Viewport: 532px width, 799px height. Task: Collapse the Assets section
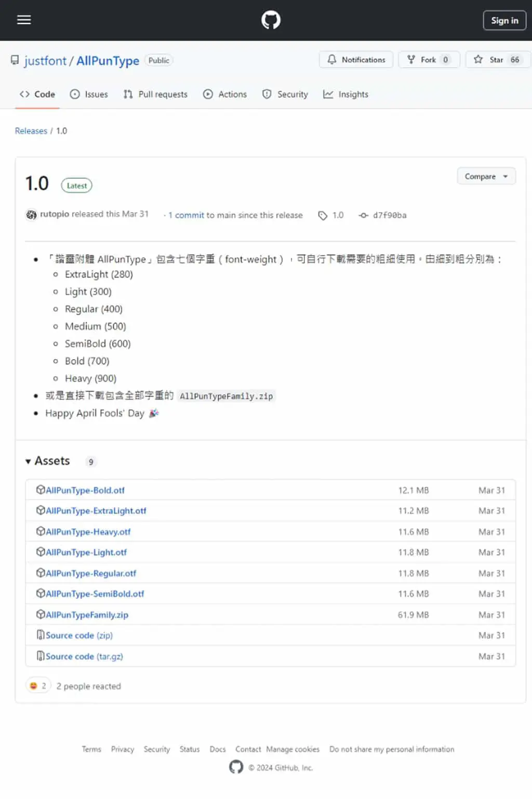coord(48,461)
